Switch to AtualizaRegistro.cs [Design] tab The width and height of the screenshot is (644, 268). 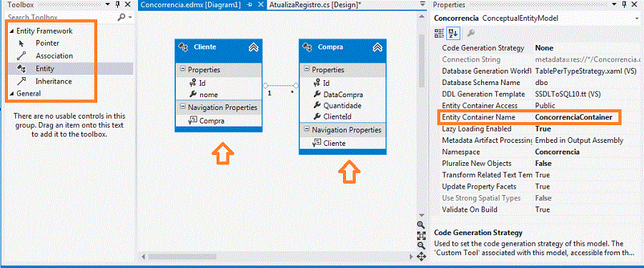[x=315, y=4]
